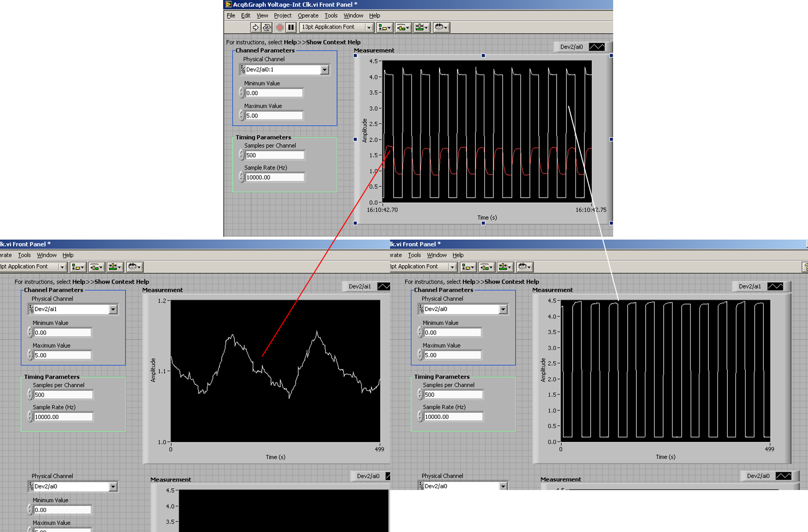
Task: Click Run Continuously in top window toolbar
Action: [267, 27]
